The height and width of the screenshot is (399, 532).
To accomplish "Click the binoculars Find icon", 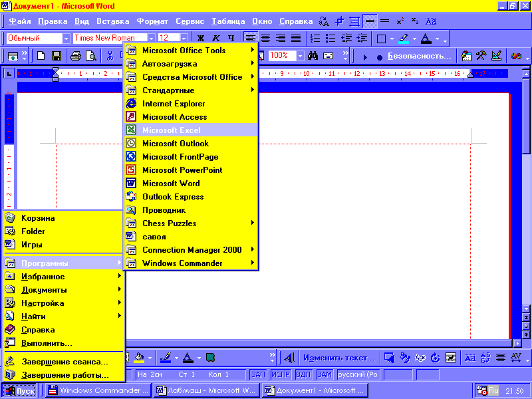I will (313, 56).
